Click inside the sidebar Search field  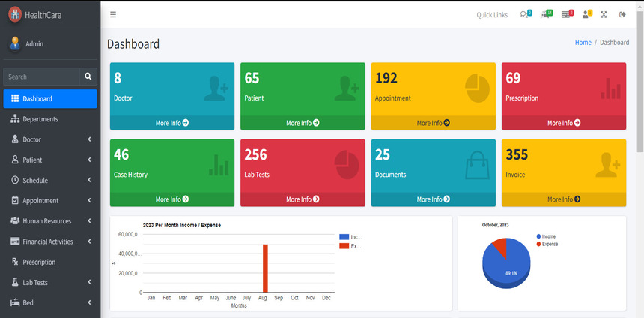click(x=41, y=76)
